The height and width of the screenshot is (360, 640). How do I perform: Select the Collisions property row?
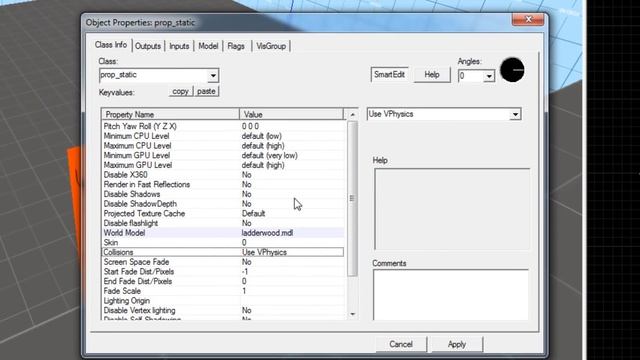pos(223,252)
